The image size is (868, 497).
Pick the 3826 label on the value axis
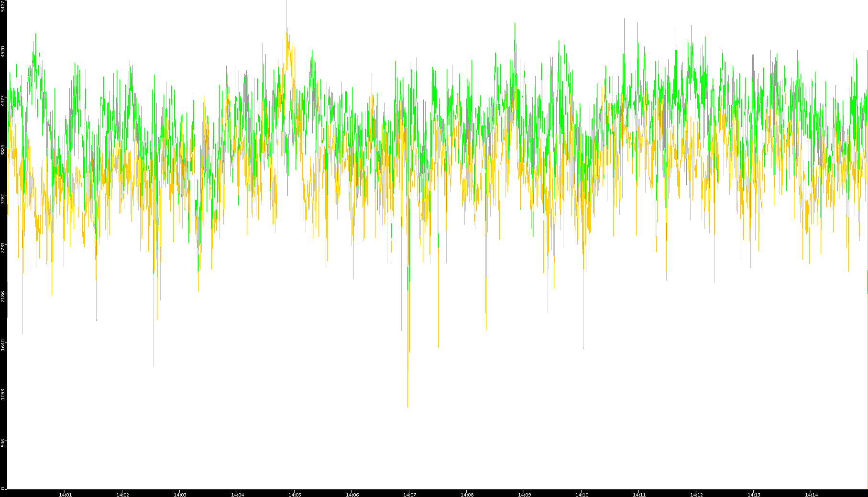pyautogui.click(x=3, y=150)
